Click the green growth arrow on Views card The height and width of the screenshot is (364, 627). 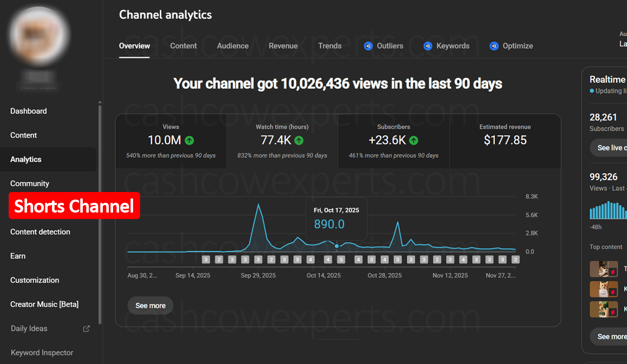coord(189,140)
